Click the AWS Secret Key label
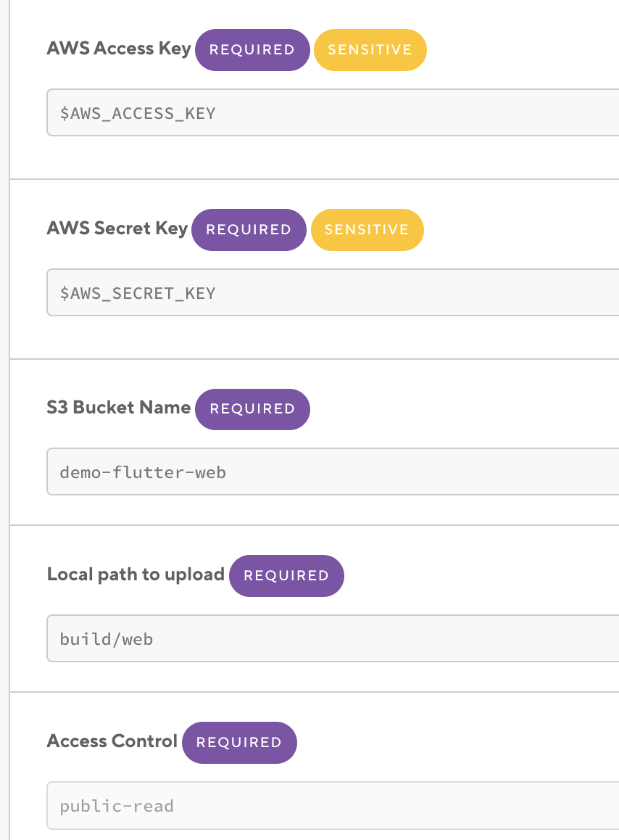The height and width of the screenshot is (840, 619). [117, 228]
